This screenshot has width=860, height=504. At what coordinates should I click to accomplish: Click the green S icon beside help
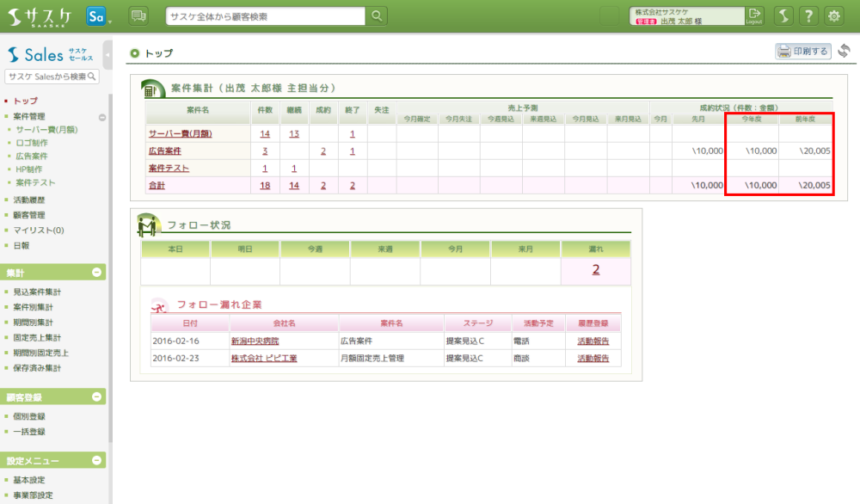[783, 15]
